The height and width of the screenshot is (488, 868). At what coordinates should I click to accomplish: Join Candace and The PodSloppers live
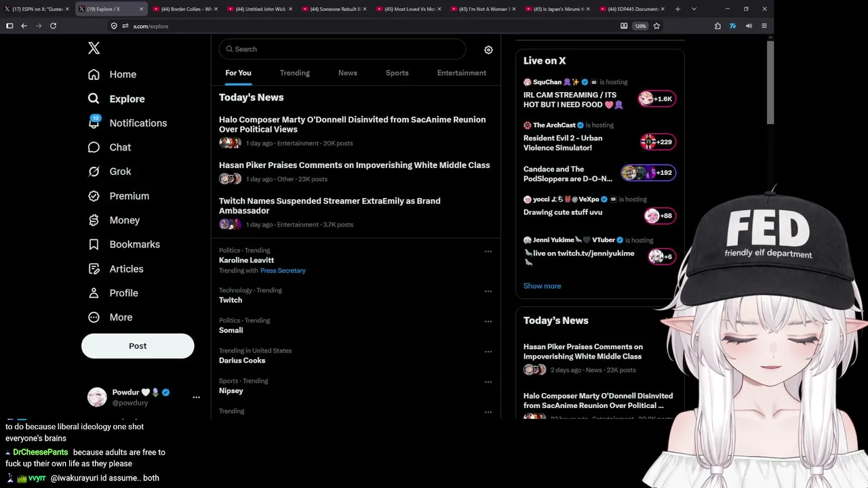568,174
